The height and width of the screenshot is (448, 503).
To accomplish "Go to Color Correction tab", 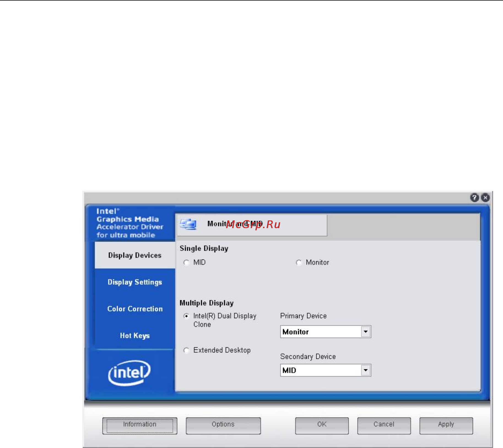I will (x=135, y=309).
